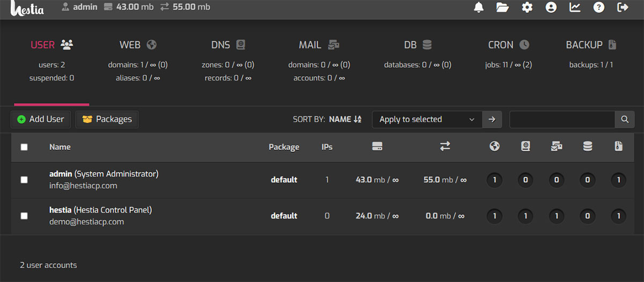This screenshot has width=644, height=282.
Task: Open server settings gear icon
Action: (527, 8)
